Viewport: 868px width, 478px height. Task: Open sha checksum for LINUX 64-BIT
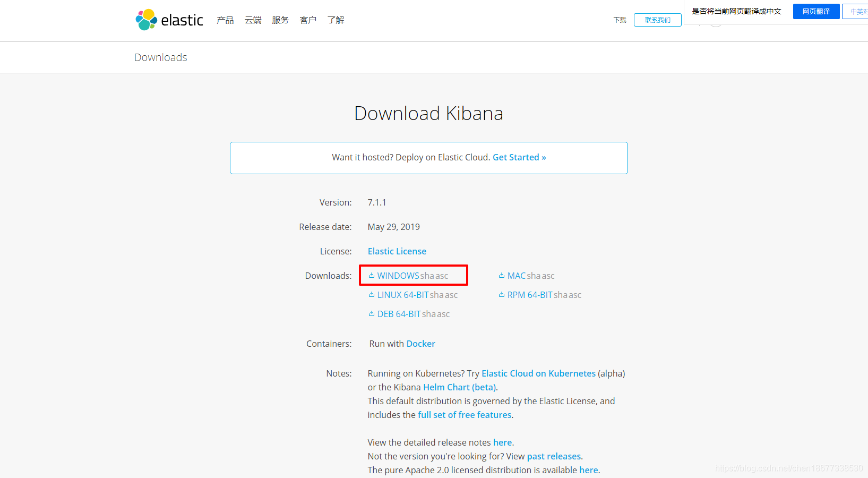click(436, 295)
